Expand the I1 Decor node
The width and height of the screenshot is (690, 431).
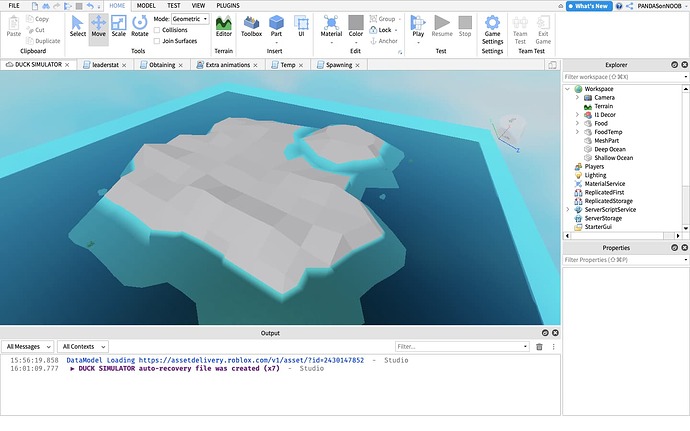click(x=577, y=115)
